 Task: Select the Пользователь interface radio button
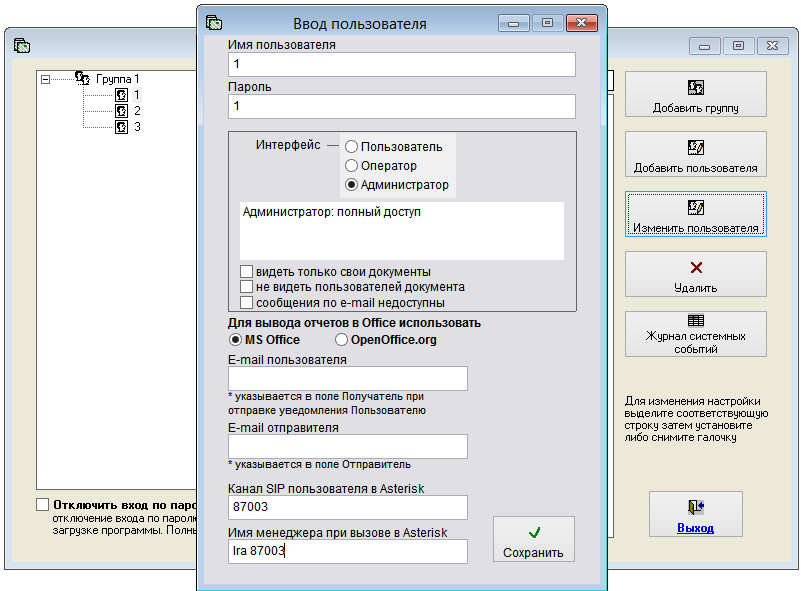coord(351,147)
